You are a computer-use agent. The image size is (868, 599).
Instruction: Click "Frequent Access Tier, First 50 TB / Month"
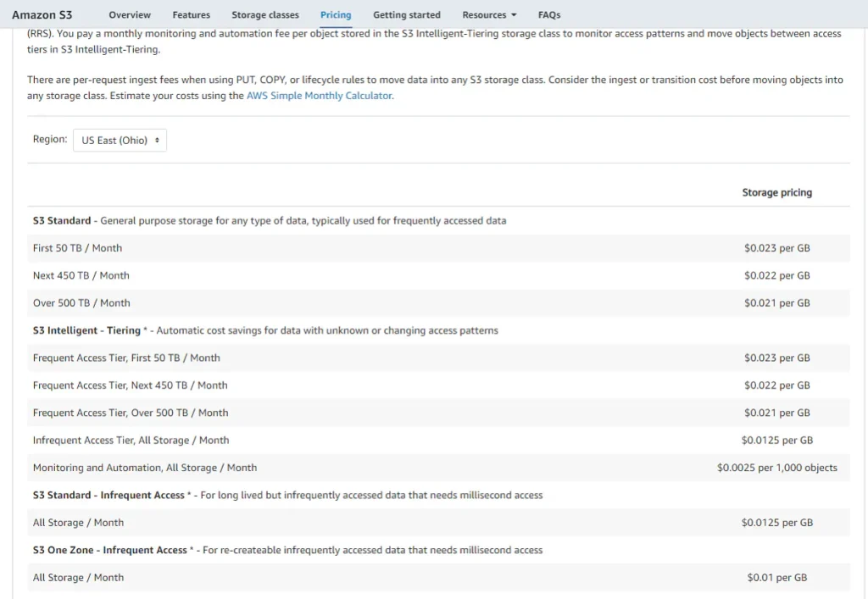pyautogui.click(x=126, y=358)
